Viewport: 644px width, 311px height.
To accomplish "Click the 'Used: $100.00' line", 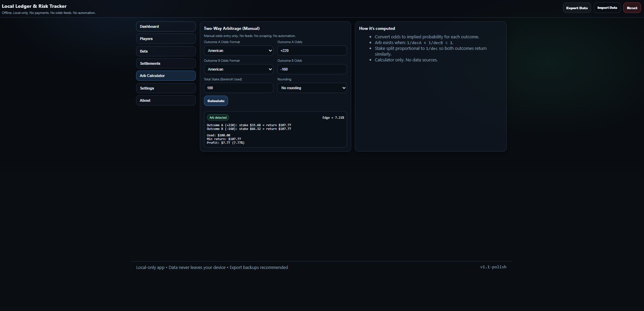I will pos(219,135).
